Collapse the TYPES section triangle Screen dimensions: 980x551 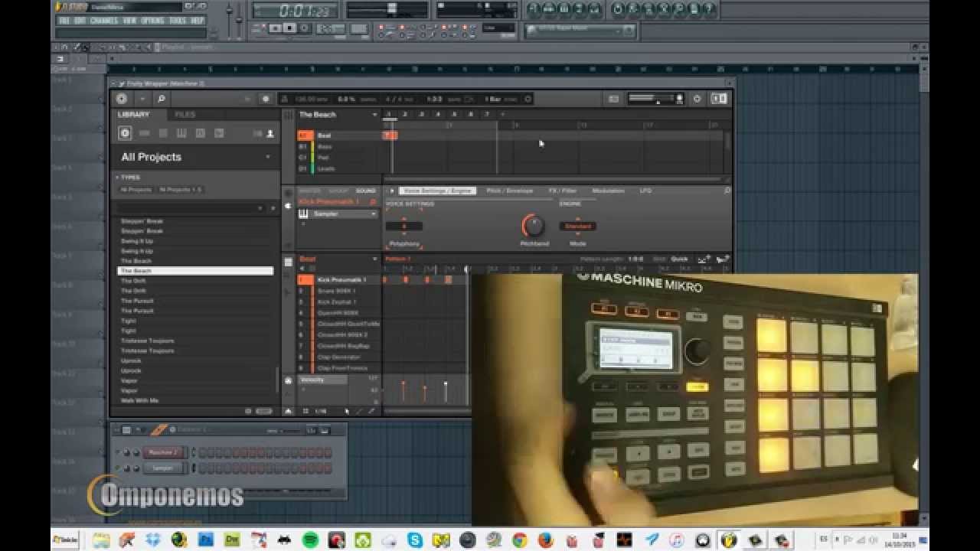117,178
